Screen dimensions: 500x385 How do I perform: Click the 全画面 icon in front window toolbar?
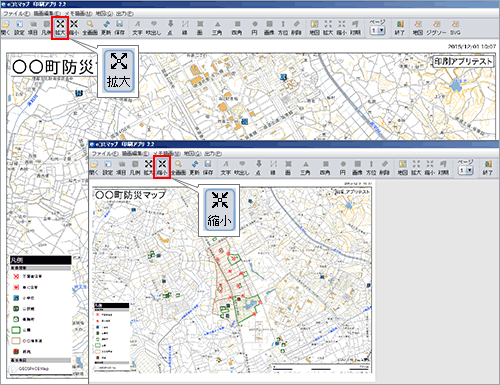pyautogui.click(x=178, y=168)
